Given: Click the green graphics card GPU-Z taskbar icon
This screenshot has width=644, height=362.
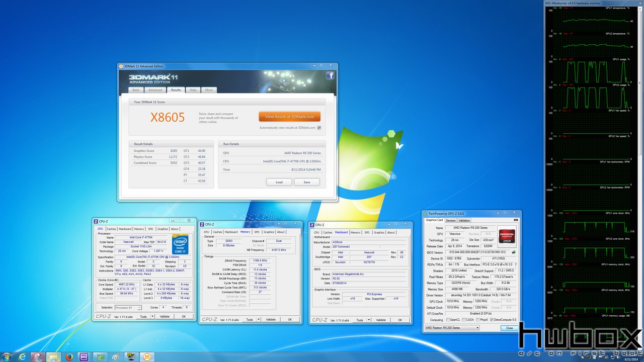Looking at the screenshot, I should point(100,356).
